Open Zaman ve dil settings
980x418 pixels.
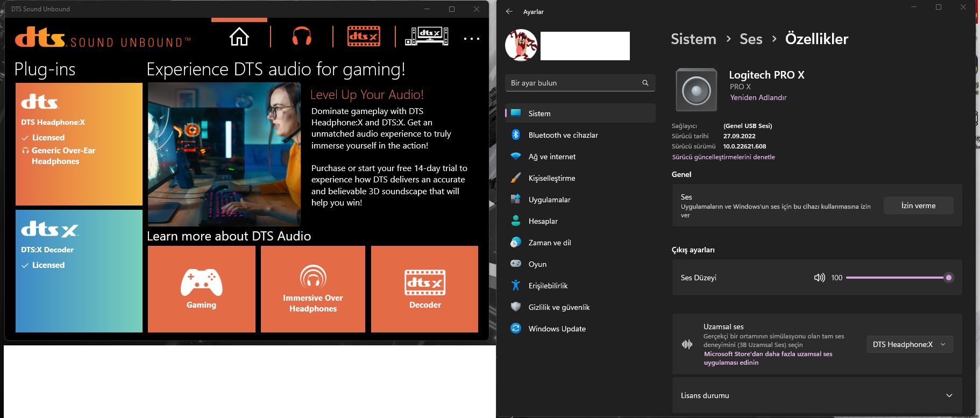point(580,243)
